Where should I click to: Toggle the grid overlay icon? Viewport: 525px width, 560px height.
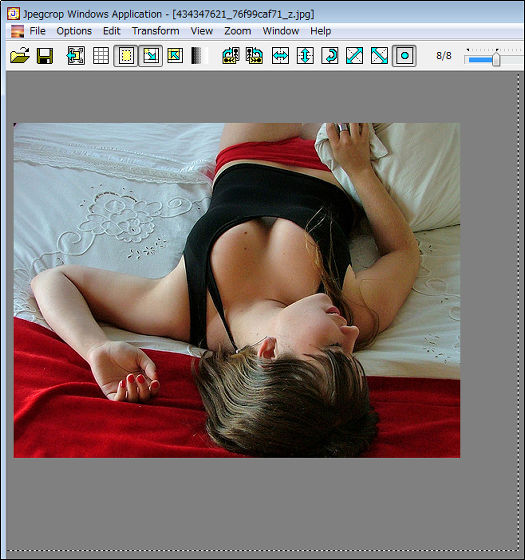coord(101,56)
